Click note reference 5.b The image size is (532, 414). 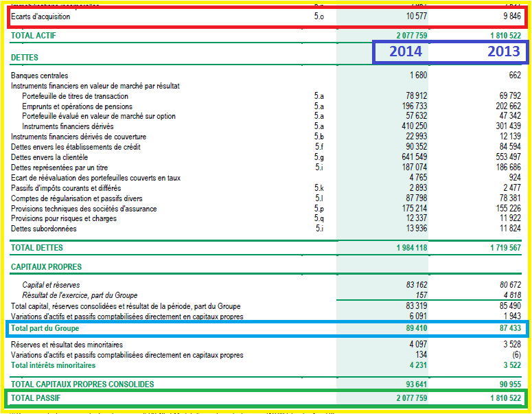[x=319, y=137]
